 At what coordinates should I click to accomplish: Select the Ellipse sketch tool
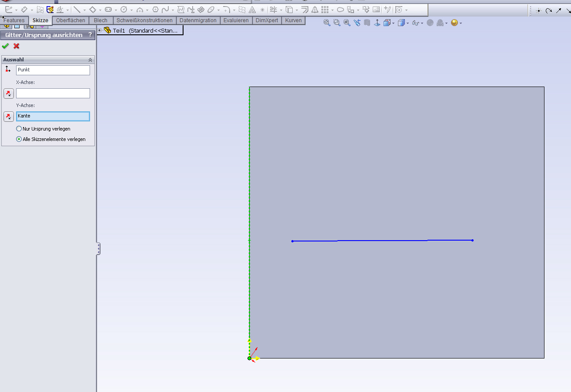point(211,10)
